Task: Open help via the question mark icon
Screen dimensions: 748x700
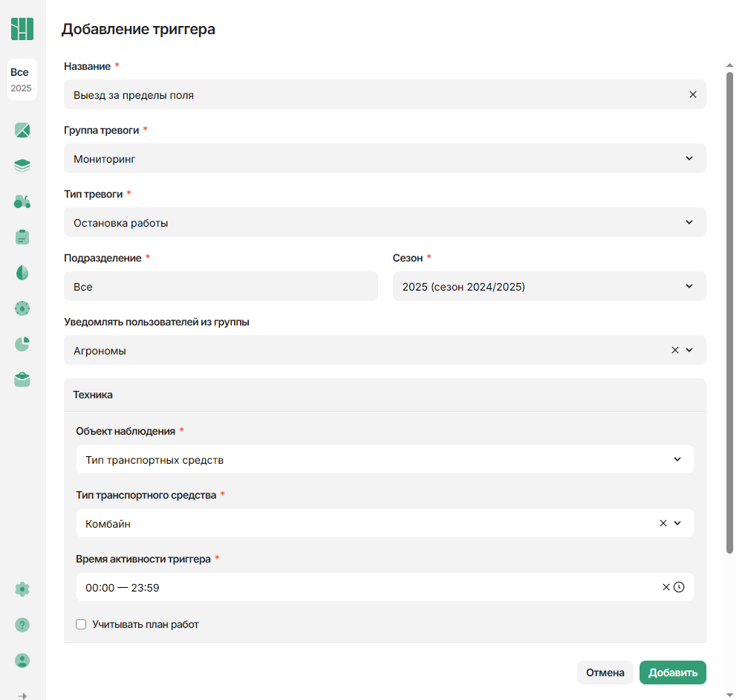Action: click(22, 625)
